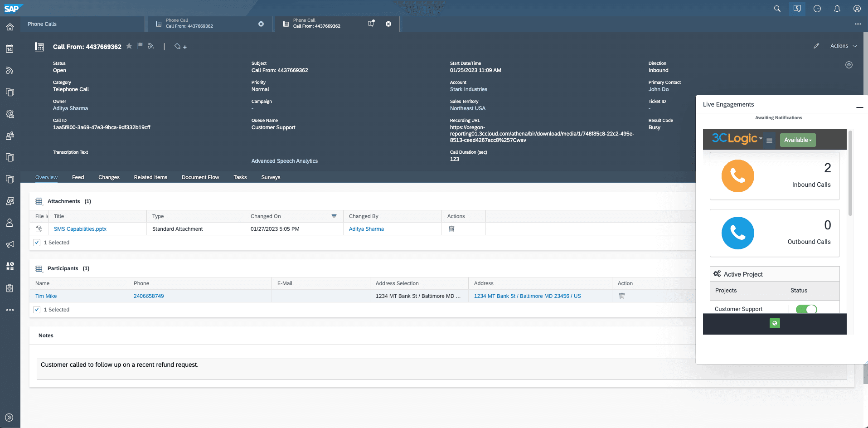
Task: Go to the Home icon in sidebar
Action: [x=10, y=27]
